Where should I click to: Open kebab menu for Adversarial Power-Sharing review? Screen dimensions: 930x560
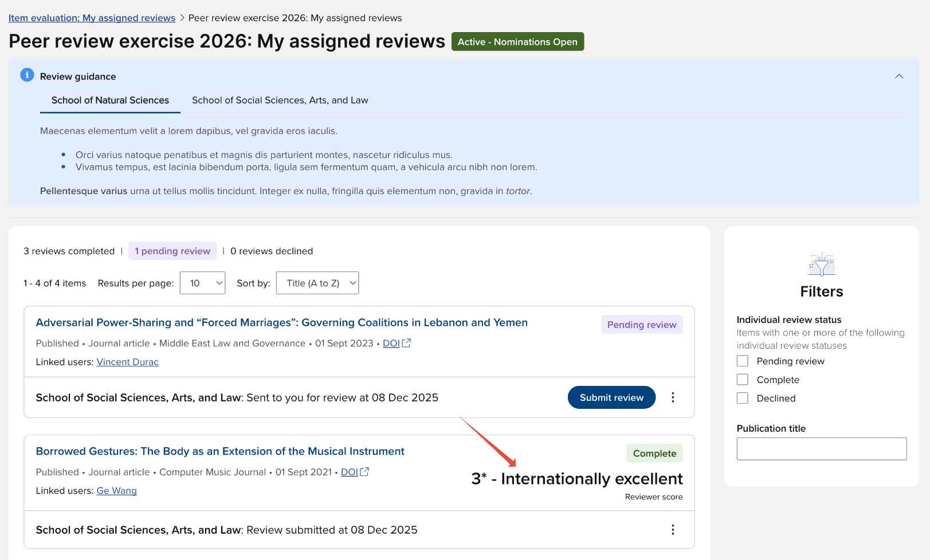pyautogui.click(x=673, y=397)
